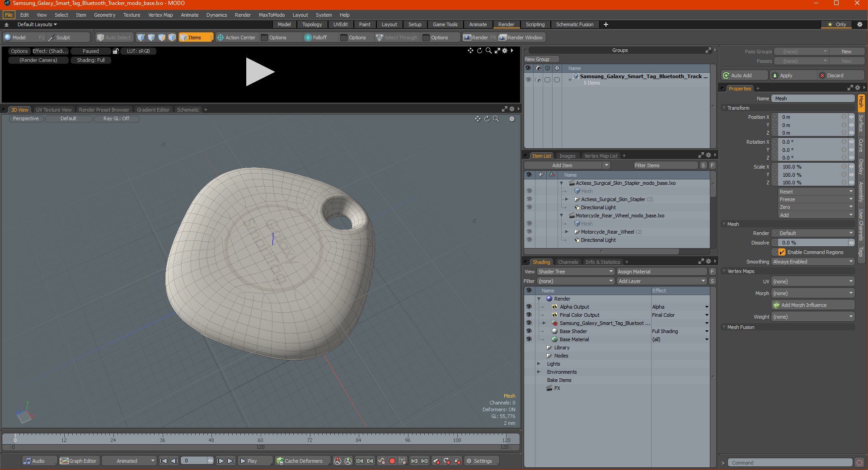Toggle visibility of Base Material layer
Screen dimensions: 868x470
click(x=529, y=339)
